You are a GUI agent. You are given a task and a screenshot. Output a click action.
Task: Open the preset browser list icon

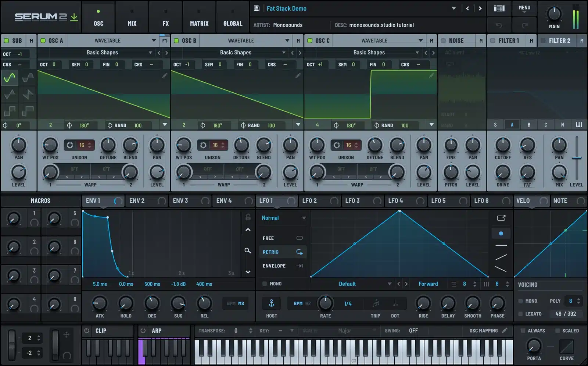click(x=499, y=8)
